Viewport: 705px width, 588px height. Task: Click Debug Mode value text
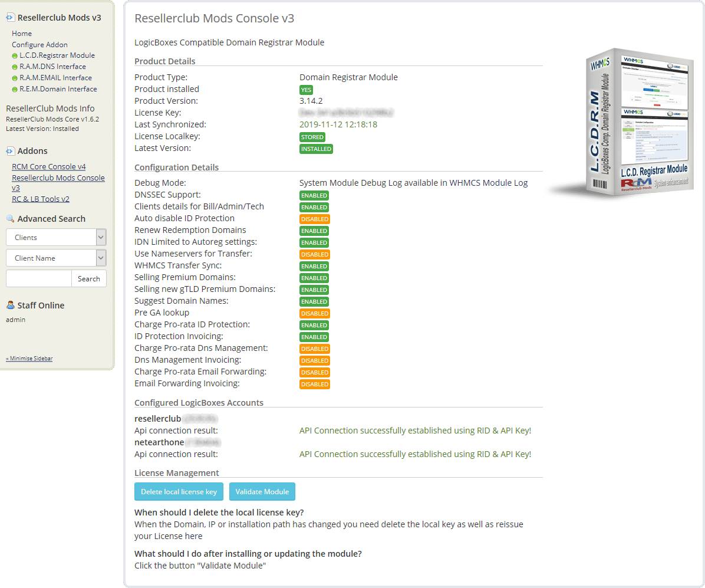point(414,183)
